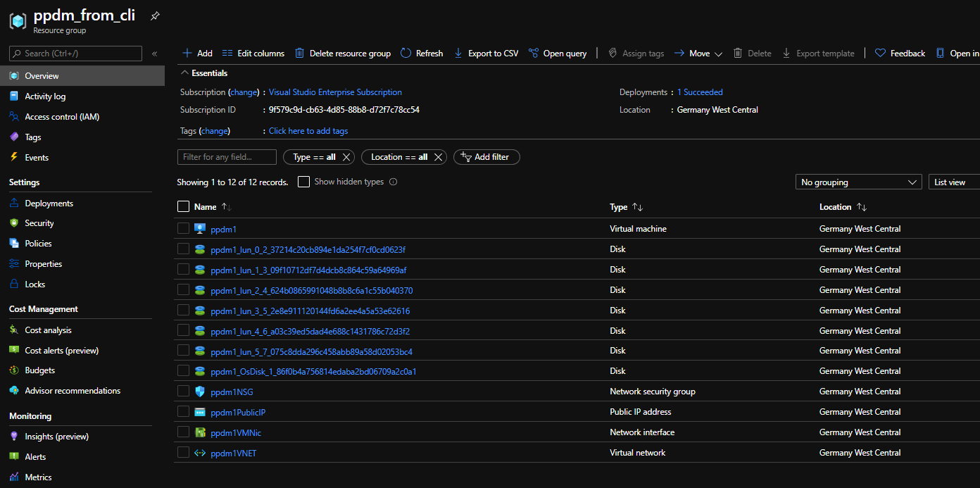The image size is (980, 488).
Task: Click the ppdm1NSG network security group icon
Action: tap(200, 392)
